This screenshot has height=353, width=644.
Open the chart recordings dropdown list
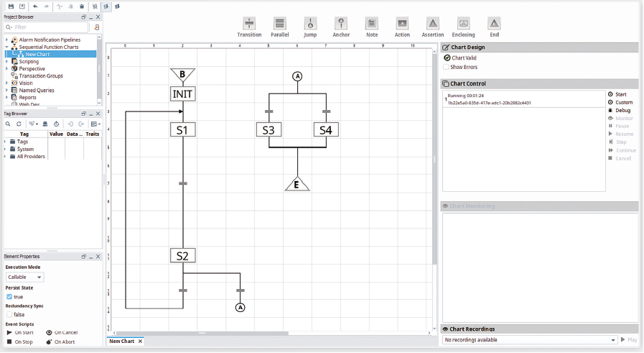[613, 340]
